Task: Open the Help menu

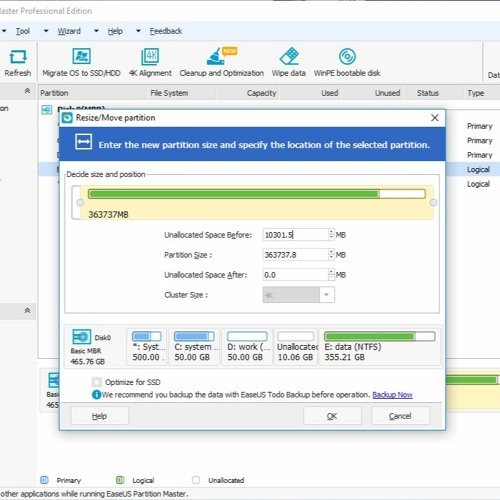Action: tap(115, 31)
